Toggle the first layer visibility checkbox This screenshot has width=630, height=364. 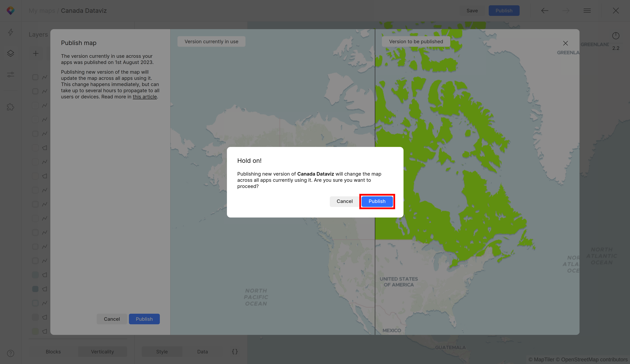tap(35, 77)
